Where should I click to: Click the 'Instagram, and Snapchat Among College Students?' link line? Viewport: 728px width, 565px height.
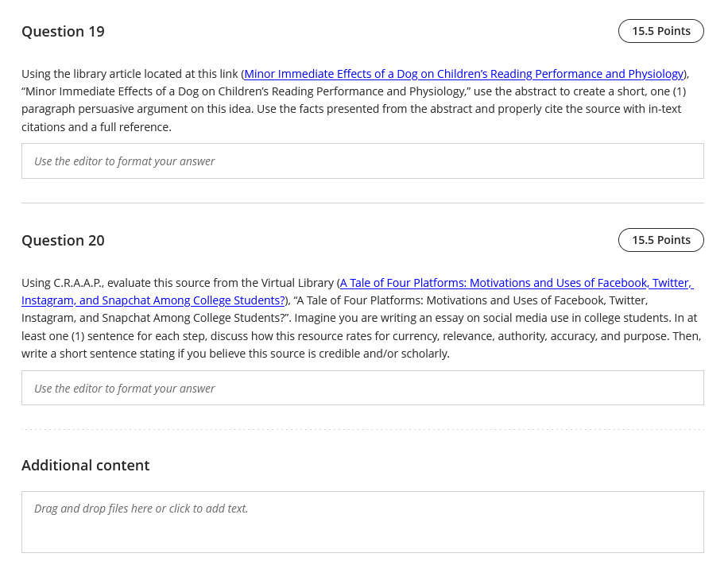coord(153,300)
